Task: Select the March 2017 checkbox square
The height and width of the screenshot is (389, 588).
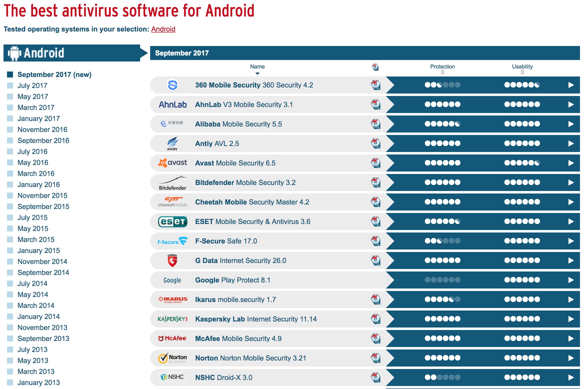Action: 10,107
